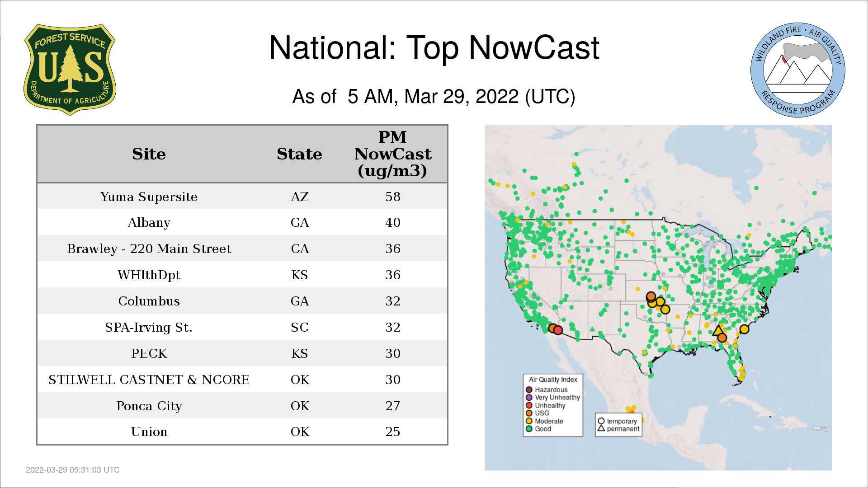This screenshot has height=488, width=868.
Task: Select the STILWELL CASTNET & NCORE row
Action: (x=149, y=380)
